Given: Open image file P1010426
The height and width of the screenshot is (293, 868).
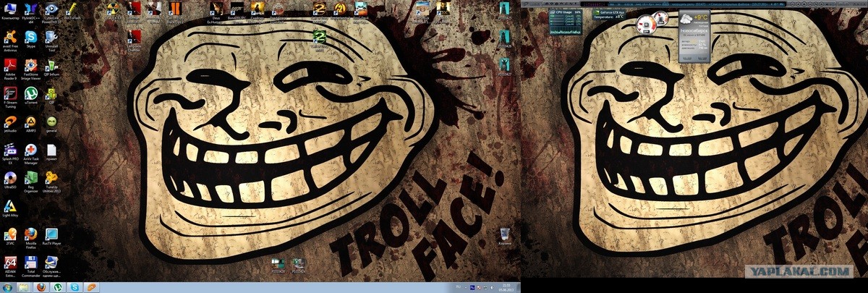Looking at the screenshot, I should coord(506,39).
